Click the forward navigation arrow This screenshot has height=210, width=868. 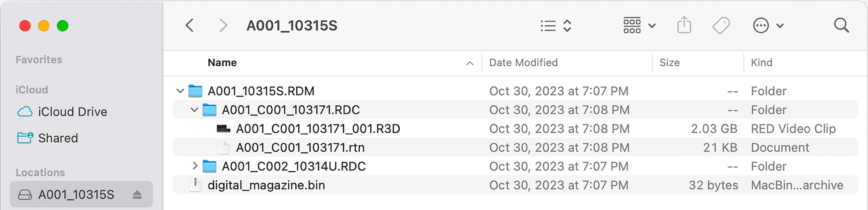point(223,25)
